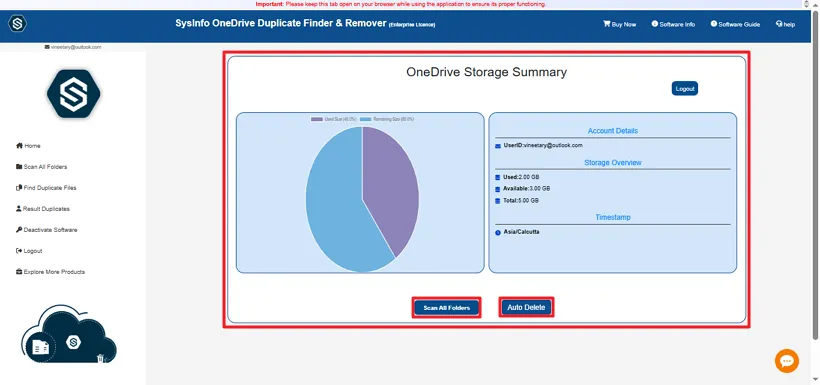This screenshot has height=385, width=820.
Task: Click the Total:5.00 GB value
Action: coord(520,201)
